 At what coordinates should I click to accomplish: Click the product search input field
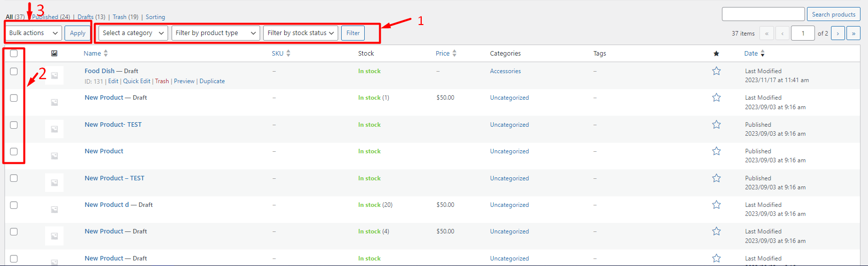pyautogui.click(x=763, y=14)
